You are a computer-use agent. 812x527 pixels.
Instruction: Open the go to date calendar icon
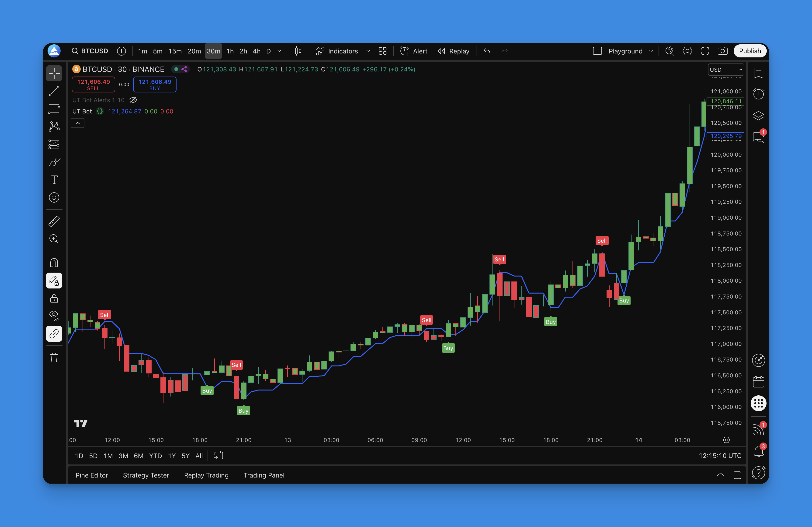click(218, 456)
